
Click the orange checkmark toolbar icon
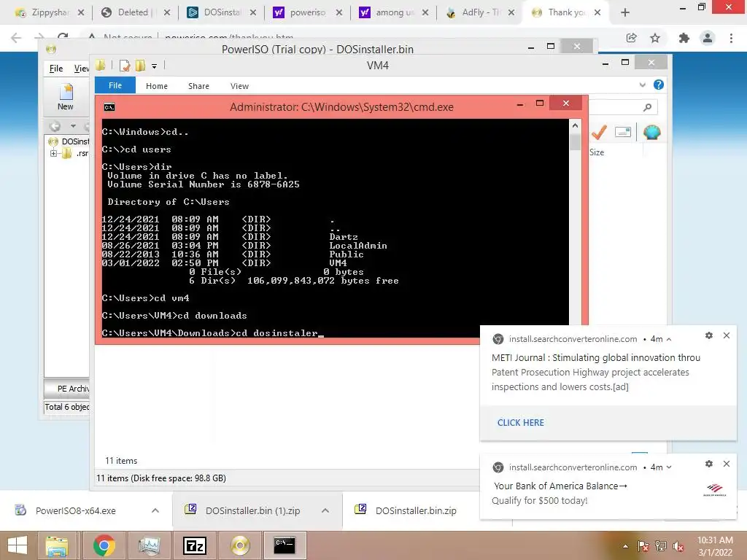600,133
